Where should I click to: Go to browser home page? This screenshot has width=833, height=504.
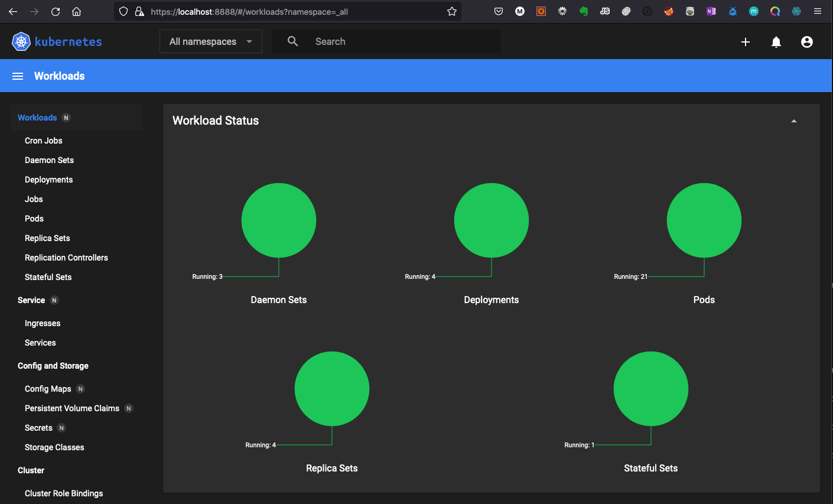click(76, 12)
